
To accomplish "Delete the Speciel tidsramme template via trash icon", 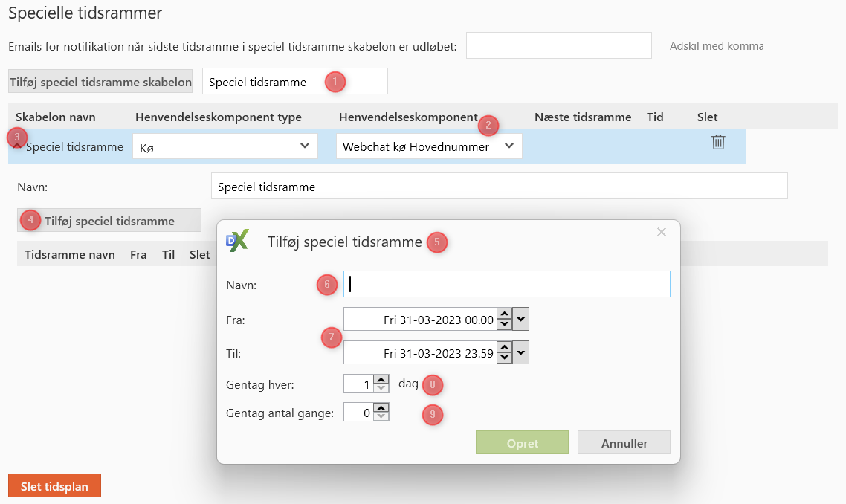I will click(x=717, y=143).
